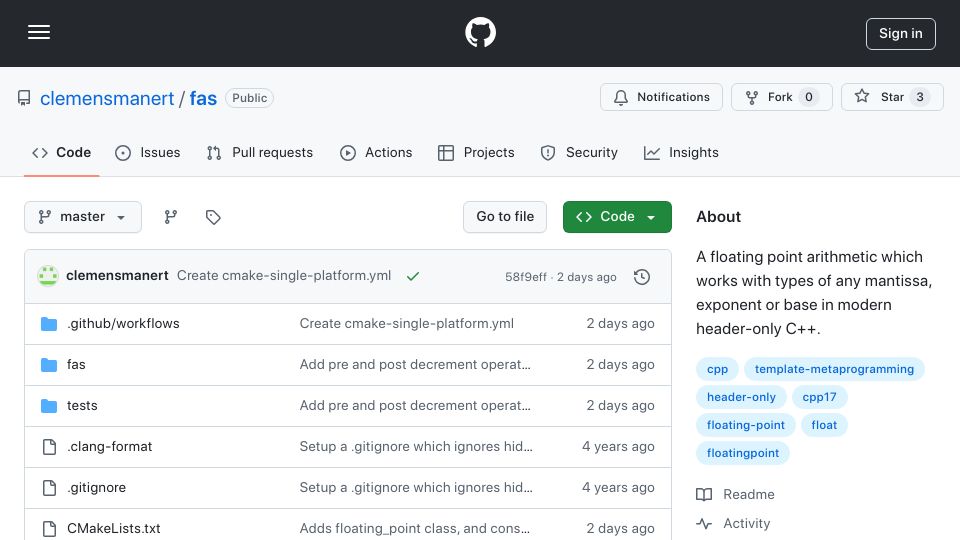
Task: Open the .github/workflows folder
Action: coord(123,323)
